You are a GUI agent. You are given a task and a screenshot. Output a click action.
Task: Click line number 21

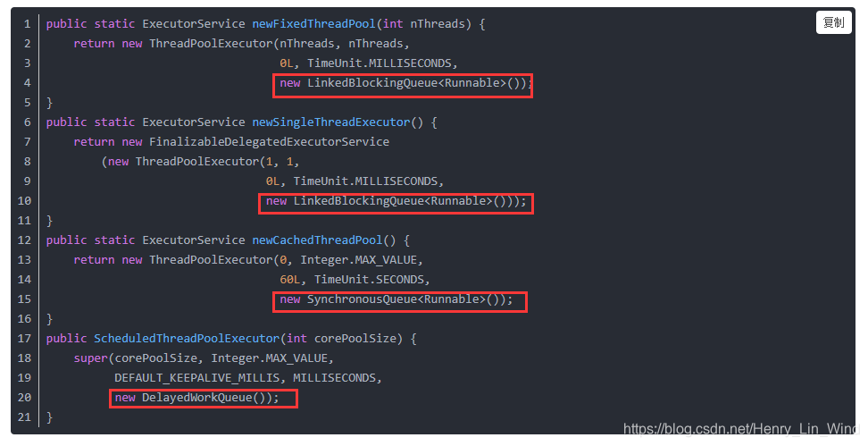click(24, 417)
